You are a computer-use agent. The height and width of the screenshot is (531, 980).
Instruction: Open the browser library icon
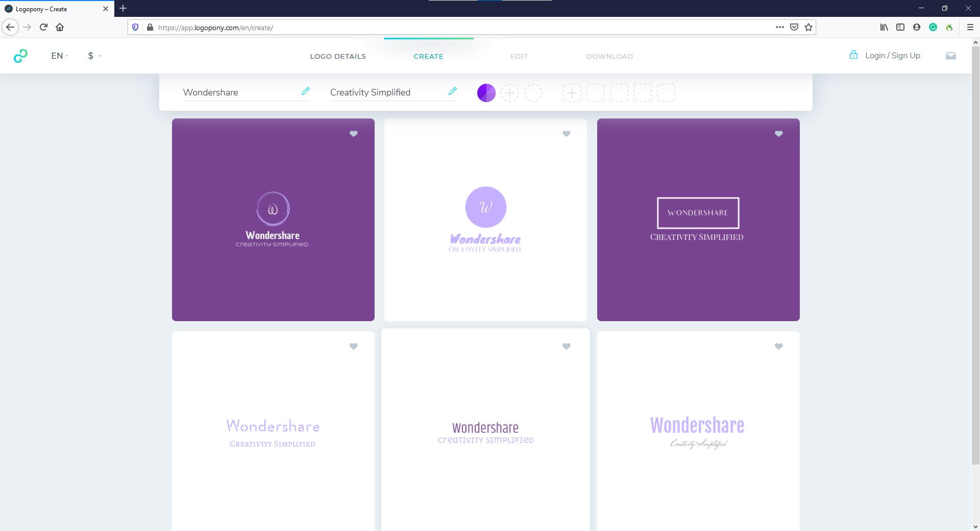(x=884, y=27)
